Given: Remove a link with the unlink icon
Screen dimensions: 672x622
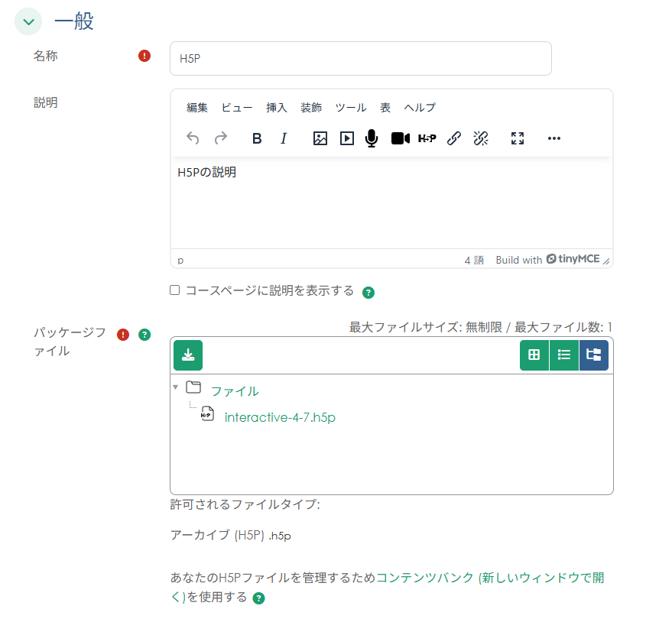Looking at the screenshot, I should click(x=481, y=138).
